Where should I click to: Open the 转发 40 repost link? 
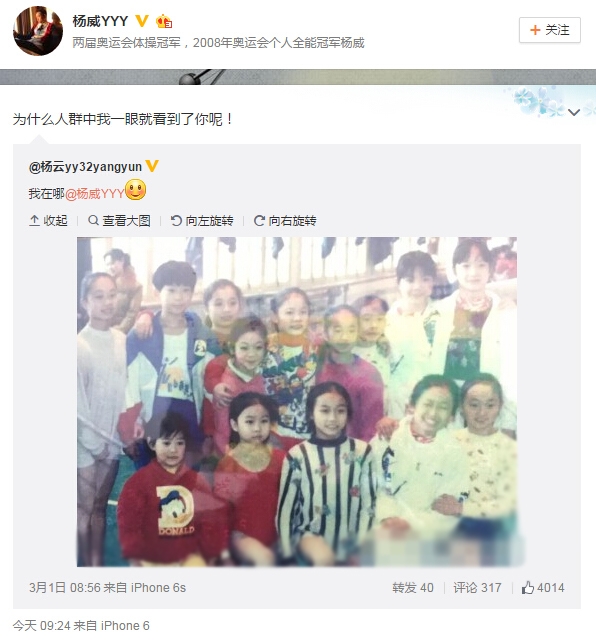click(413, 588)
